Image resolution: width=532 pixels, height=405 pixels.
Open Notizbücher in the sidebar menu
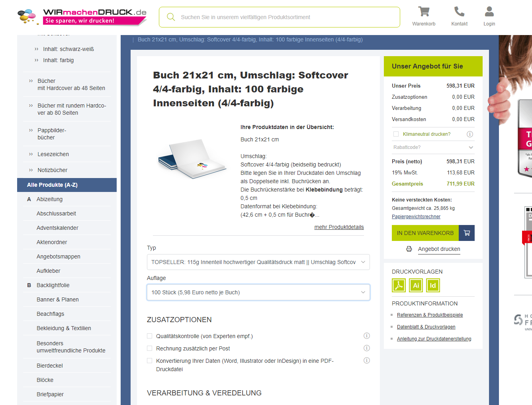point(52,170)
